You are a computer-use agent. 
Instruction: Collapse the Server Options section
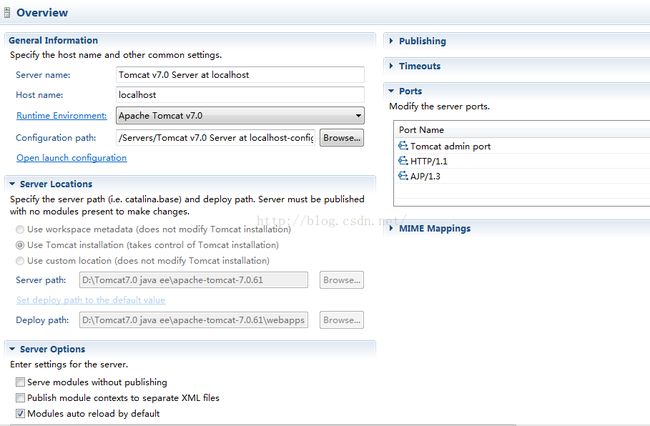click(12, 349)
